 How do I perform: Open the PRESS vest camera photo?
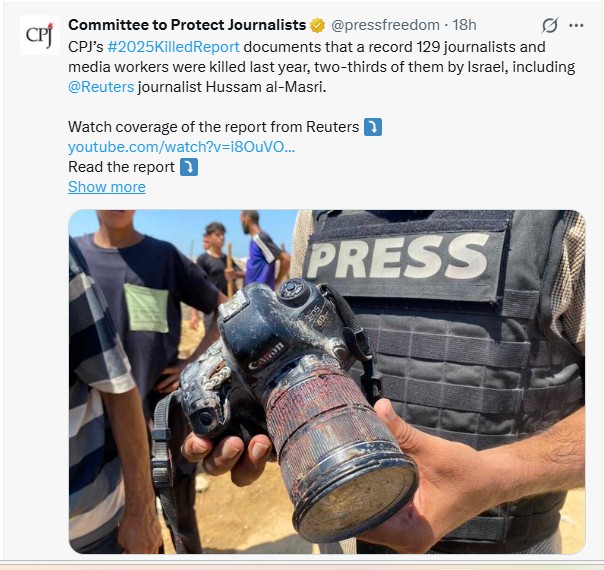[x=327, y=381]
